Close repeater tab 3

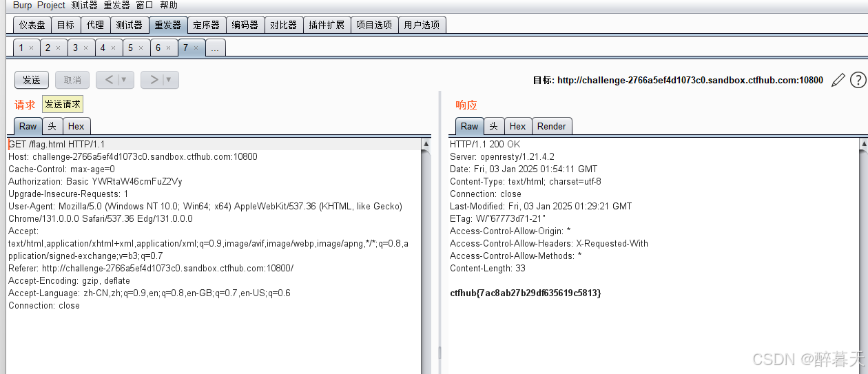tap(86, 48)
